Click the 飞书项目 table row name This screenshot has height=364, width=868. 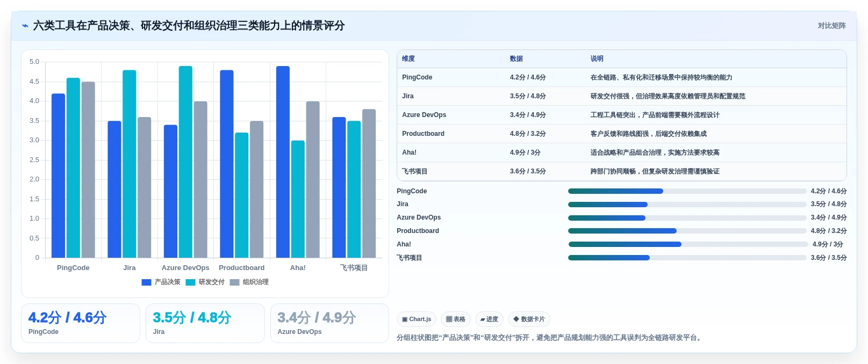point(415,172)
